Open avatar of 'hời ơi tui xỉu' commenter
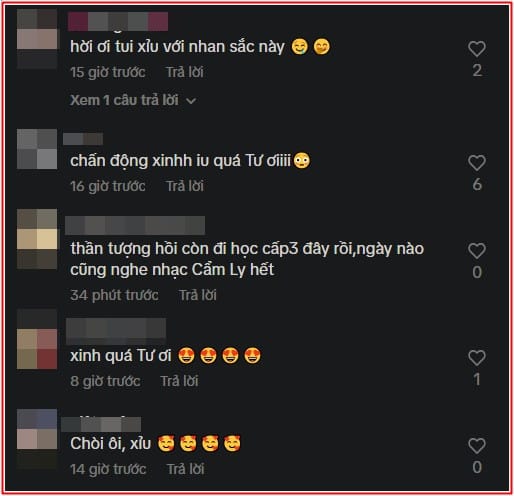This screenshot has width=514, height=496. coord(37,39)
